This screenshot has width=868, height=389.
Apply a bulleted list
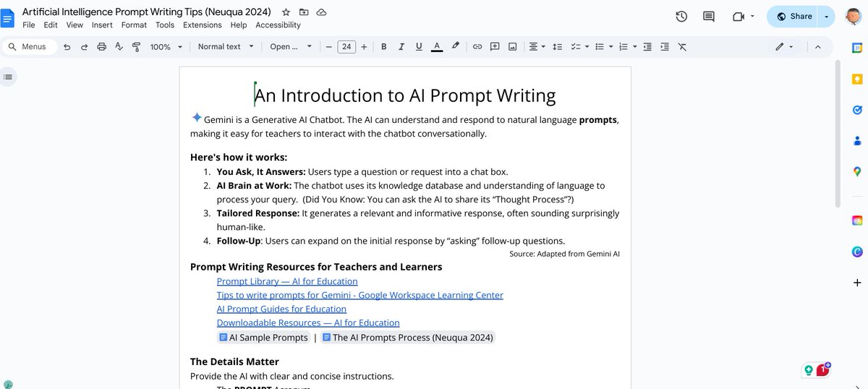point(599,46)
